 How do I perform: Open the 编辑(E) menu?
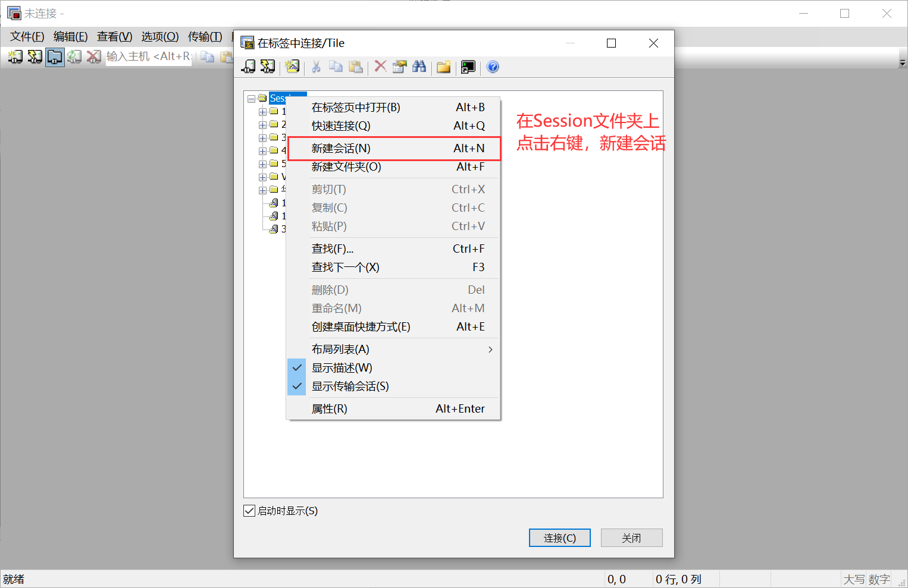click(71, 37)
